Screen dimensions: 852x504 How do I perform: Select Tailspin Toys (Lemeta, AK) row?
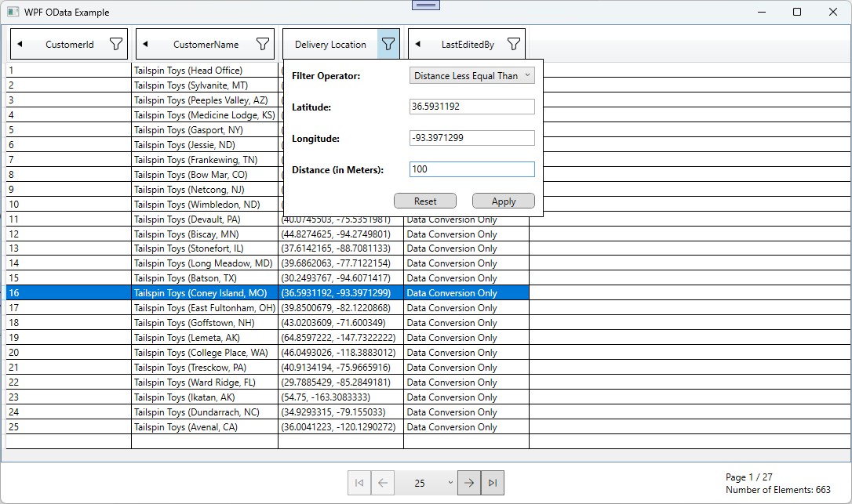click(x=187, y=338)
